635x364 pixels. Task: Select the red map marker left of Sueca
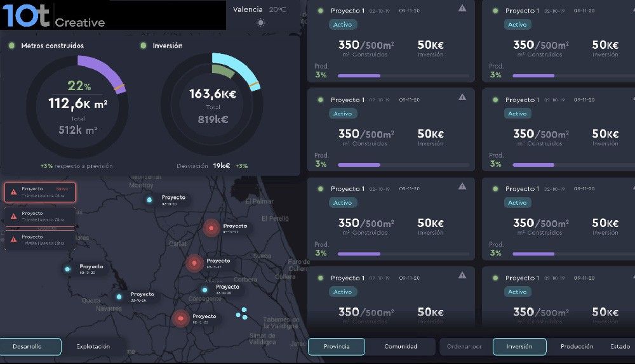194,262
